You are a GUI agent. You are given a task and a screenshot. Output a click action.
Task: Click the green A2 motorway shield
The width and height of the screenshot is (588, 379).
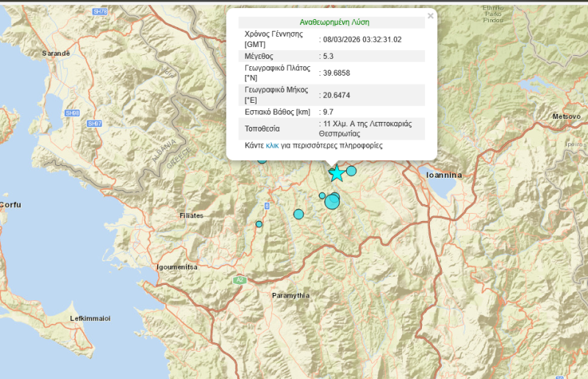(239, 281)
